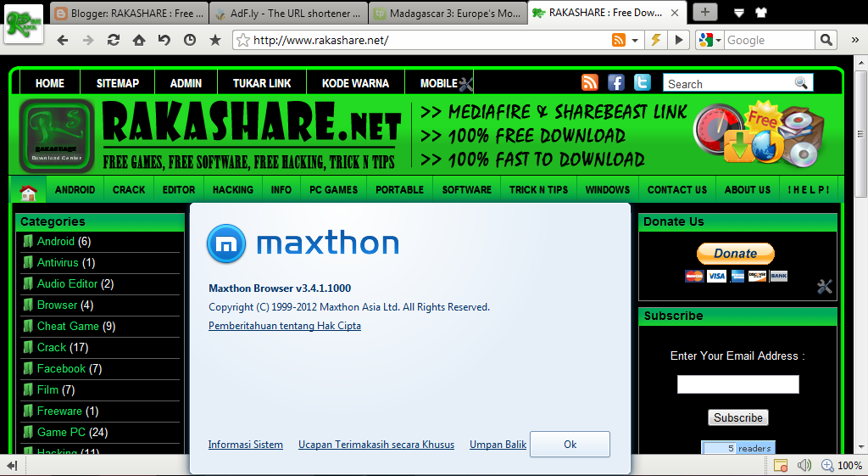Viewport: 868px width, 476px height.
Task: Open Audio Editor category link
Action: click(x=67, y=283)
